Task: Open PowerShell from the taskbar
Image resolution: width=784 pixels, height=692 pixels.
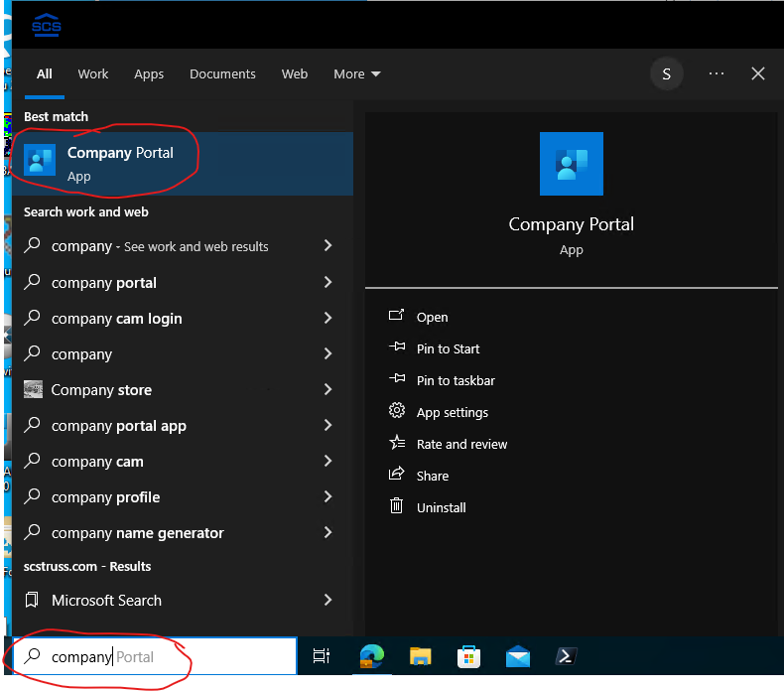Action: (x=566, y=656)
